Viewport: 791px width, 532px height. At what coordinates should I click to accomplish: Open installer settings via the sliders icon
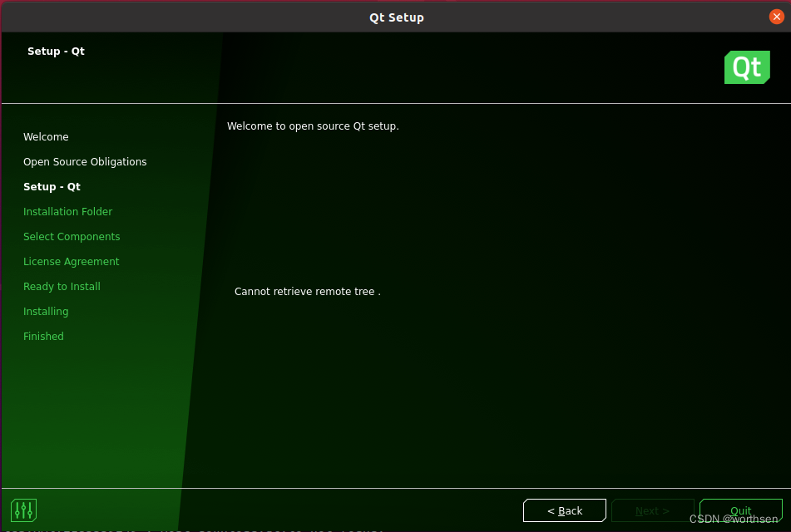pos(24,510)
